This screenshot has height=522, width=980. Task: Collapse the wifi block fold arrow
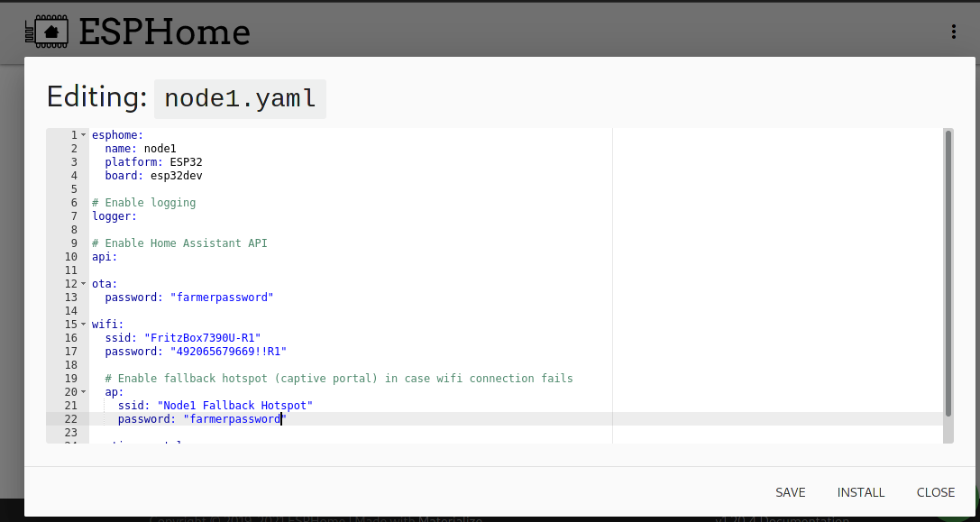pyautogui.click(x=83, y=325)
